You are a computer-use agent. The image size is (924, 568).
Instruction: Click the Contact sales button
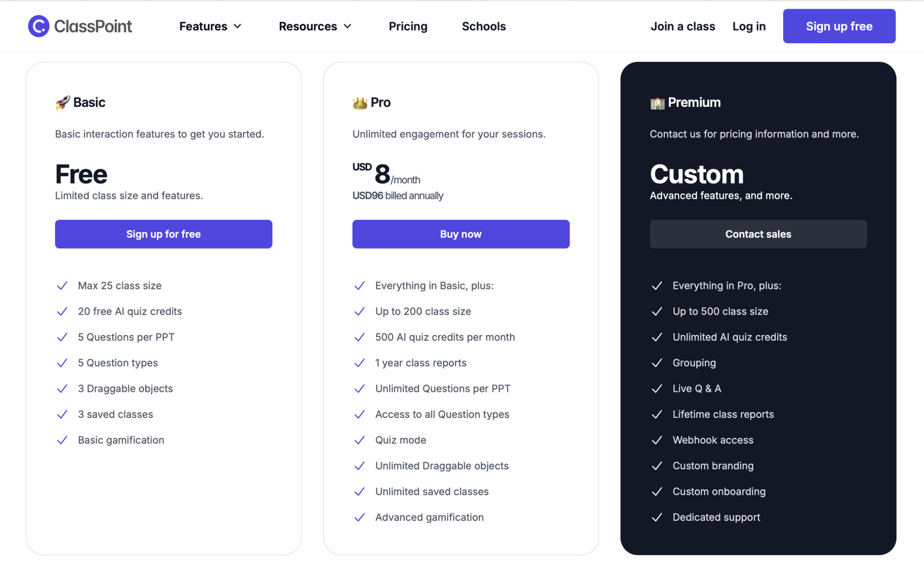758,234
